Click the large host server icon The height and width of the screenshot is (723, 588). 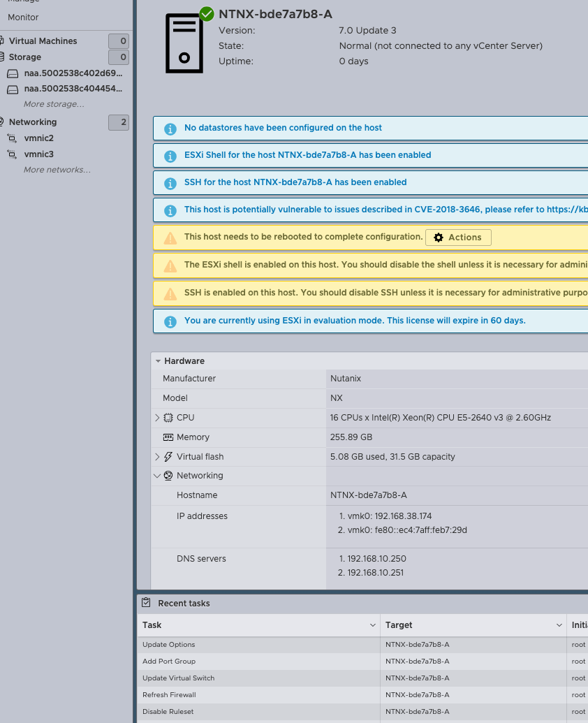[x=184, y=43]
